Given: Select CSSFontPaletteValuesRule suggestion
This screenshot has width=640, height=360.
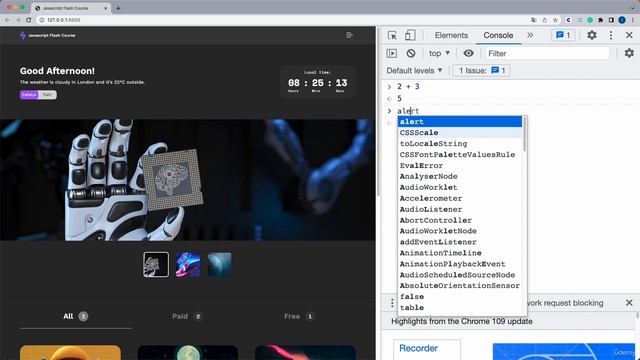Looking at the screenshot, I should [460, 155].
